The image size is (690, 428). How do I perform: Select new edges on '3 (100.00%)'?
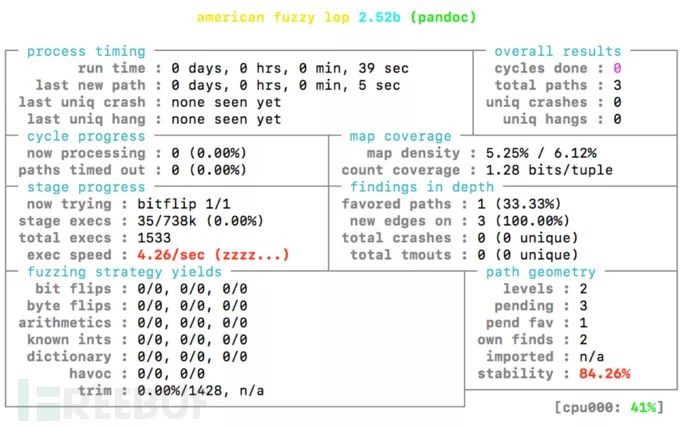coord(524,221)
